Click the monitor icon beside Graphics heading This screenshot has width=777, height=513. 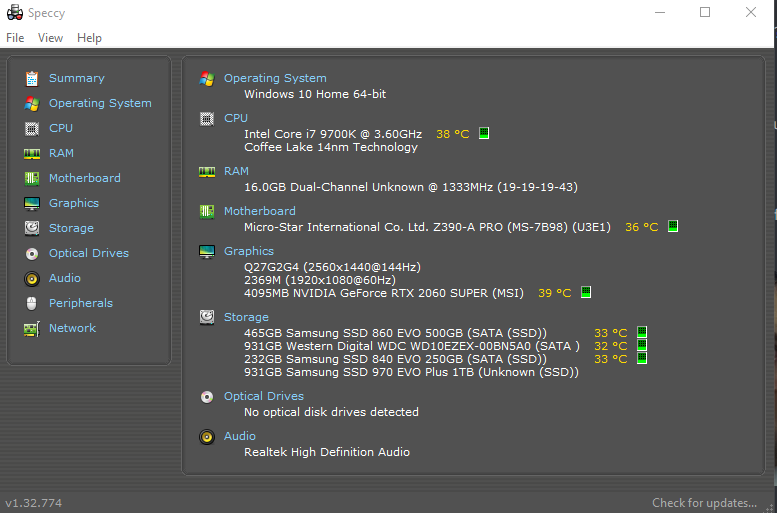[207, 252]
